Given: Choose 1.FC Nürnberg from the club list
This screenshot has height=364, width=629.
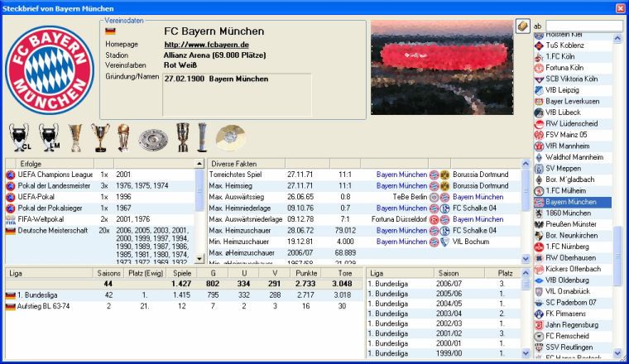Looking at the screenshot, I should (x=574, y=247).
